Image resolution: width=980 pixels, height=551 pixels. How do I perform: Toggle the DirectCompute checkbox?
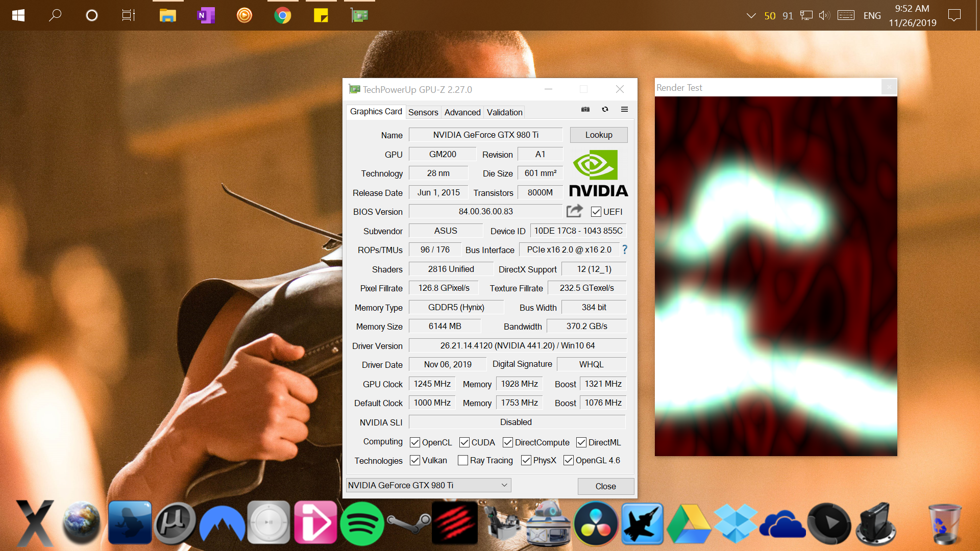[508, 442]
